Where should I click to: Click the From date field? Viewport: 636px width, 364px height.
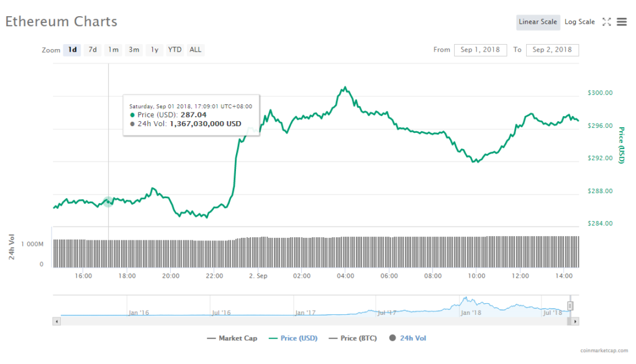tap(480, 50)
